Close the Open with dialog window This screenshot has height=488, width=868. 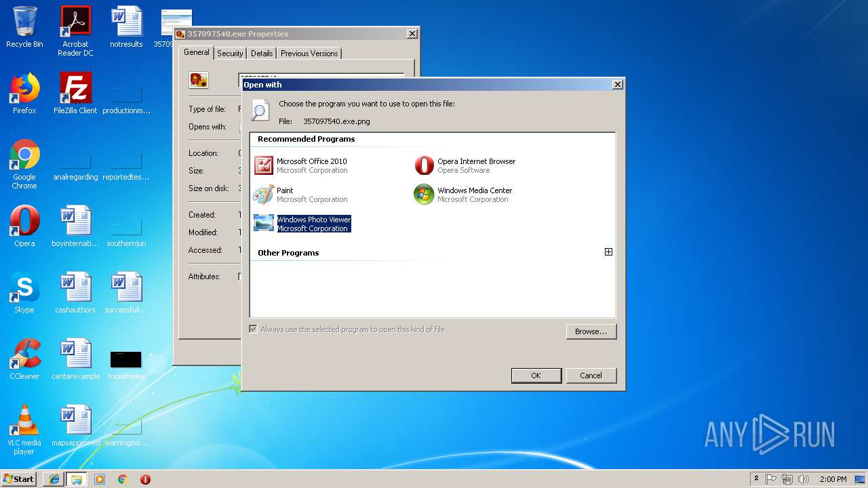coord(617,85)
